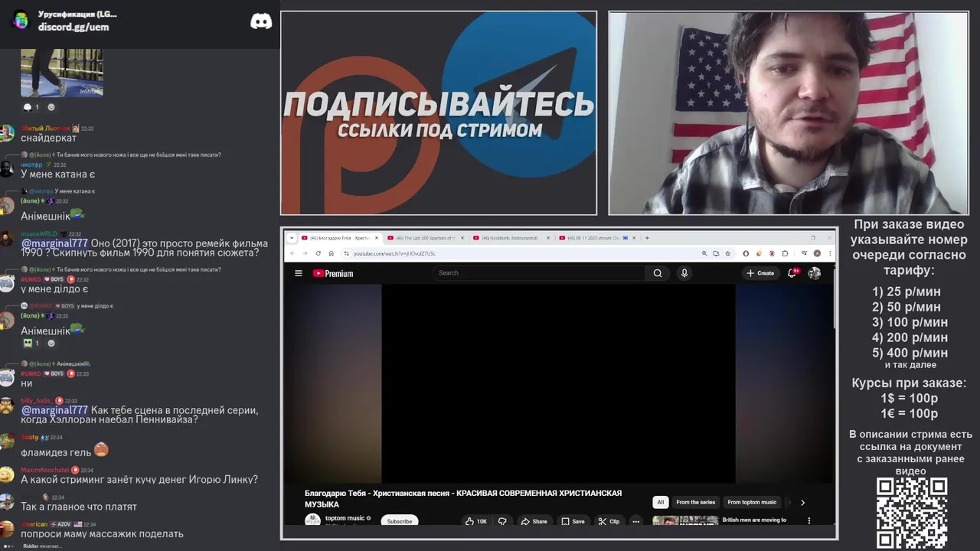The image size is (980, 551).
Task: Open the Chrome profile avatar
Action: click(x=817, y=253)
